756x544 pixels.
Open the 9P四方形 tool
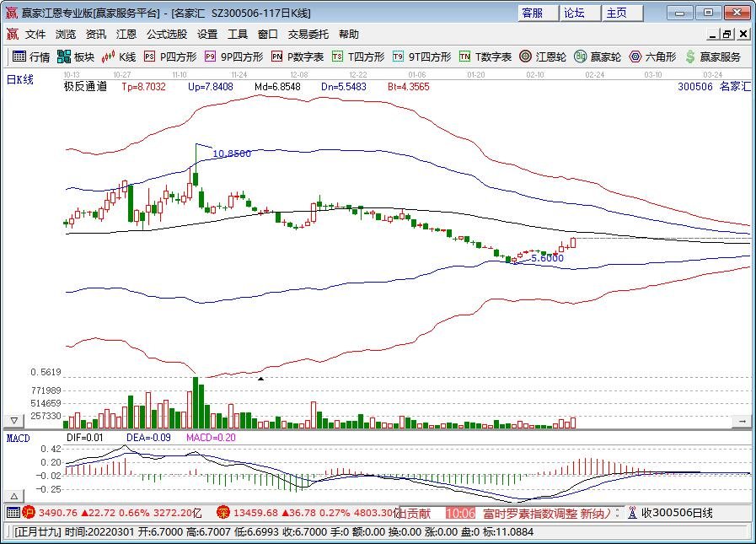tap(233, 57)
